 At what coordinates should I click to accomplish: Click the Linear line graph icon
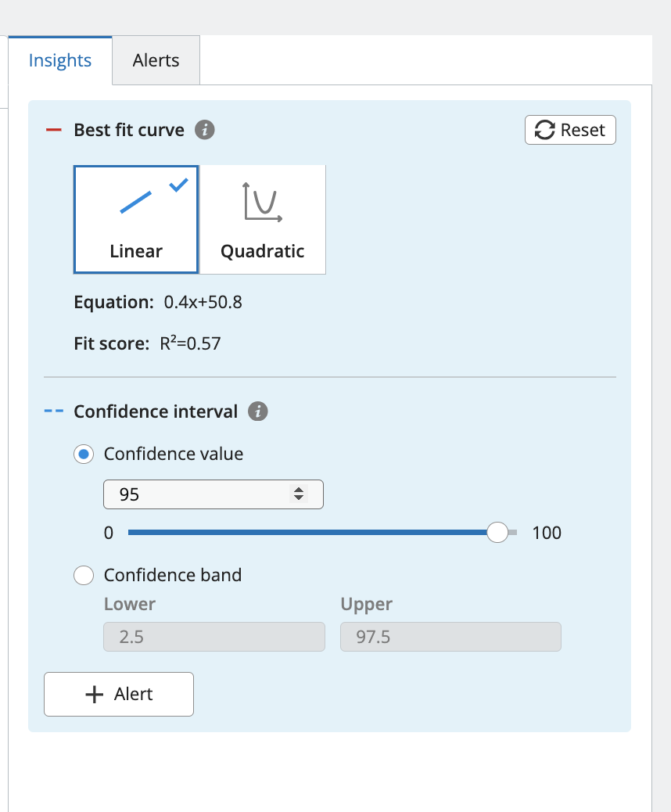(x=135, y=202)
